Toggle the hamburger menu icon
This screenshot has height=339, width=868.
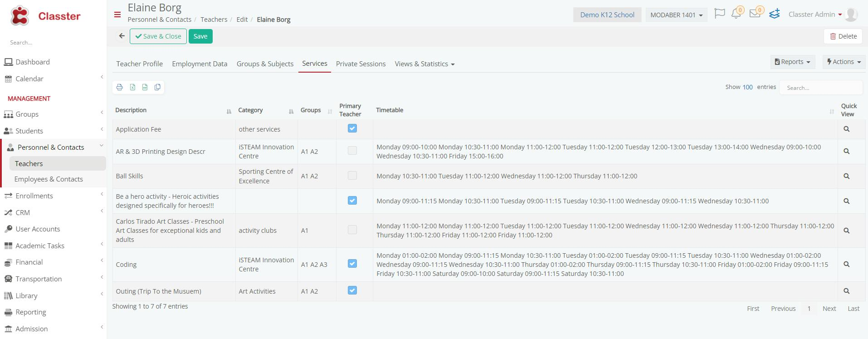click(x=117, y=15)
